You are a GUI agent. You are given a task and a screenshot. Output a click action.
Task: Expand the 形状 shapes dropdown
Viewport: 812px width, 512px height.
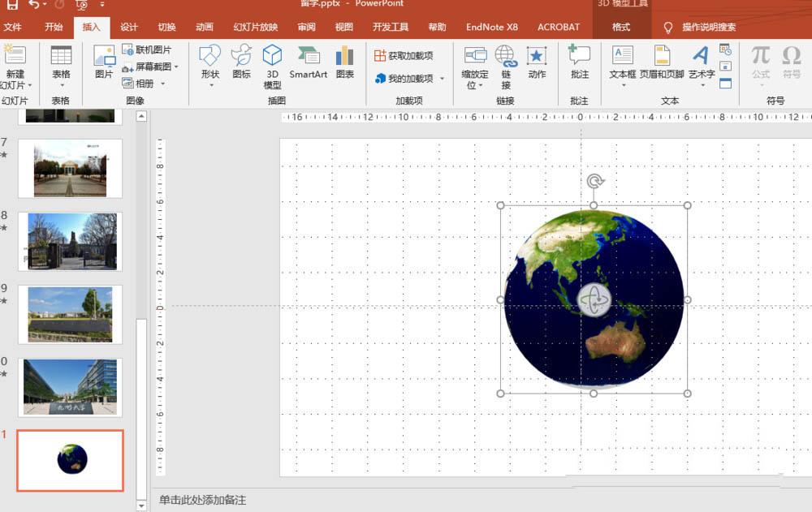(x=210, y=84)
